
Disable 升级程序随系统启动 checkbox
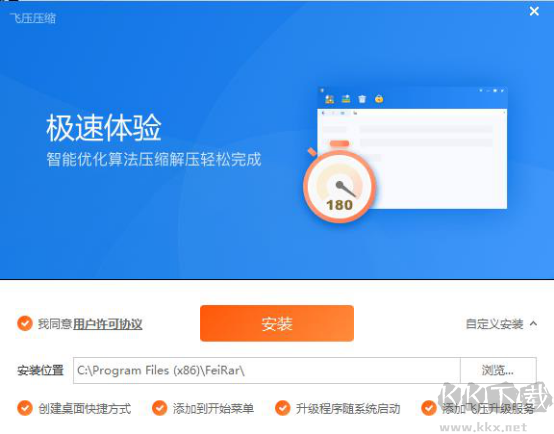(x=283, y=408)
